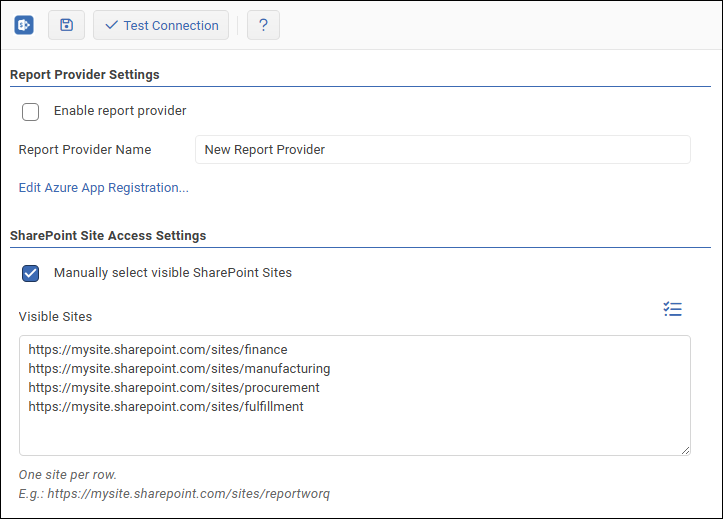Save settings with the floppy disk icon
The image size is (723, 519).
pos(66,25)
